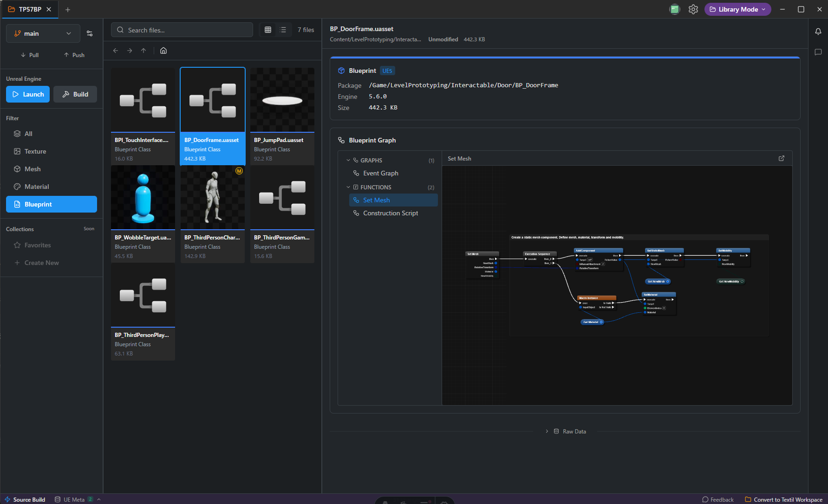Switch to grid view layout

[x=268, y=30]
